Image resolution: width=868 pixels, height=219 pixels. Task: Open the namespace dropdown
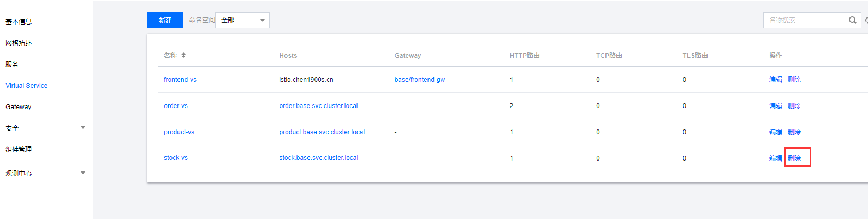pyautogui.click(x=242, y=20)
